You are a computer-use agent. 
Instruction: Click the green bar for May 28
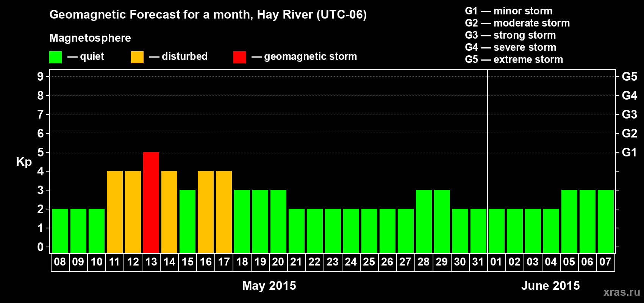[424, 222]
